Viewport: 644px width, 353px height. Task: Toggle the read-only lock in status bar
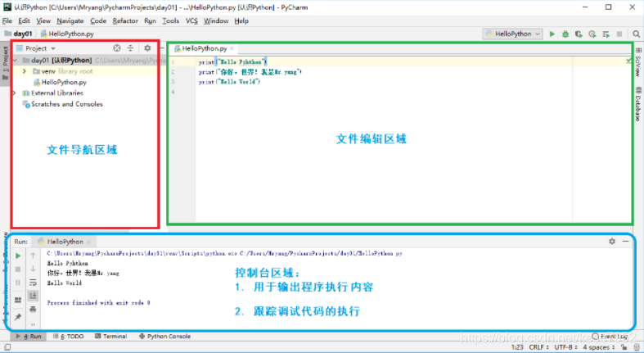(x=624, y=347)
